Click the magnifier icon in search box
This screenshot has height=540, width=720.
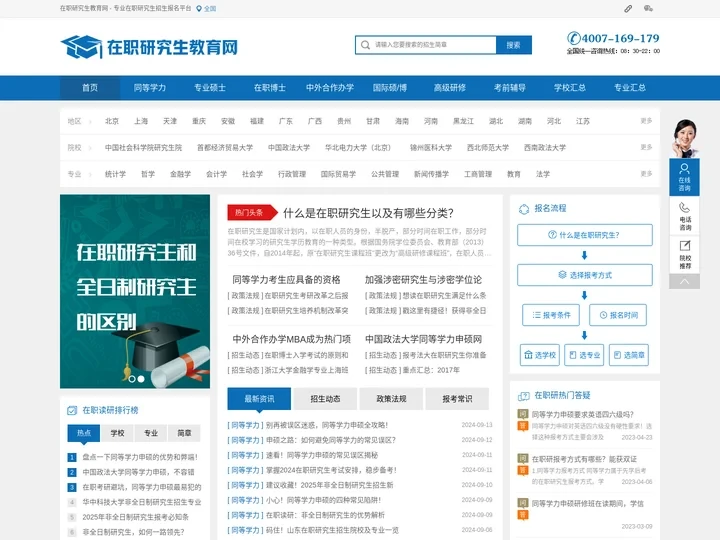point(366,45)
